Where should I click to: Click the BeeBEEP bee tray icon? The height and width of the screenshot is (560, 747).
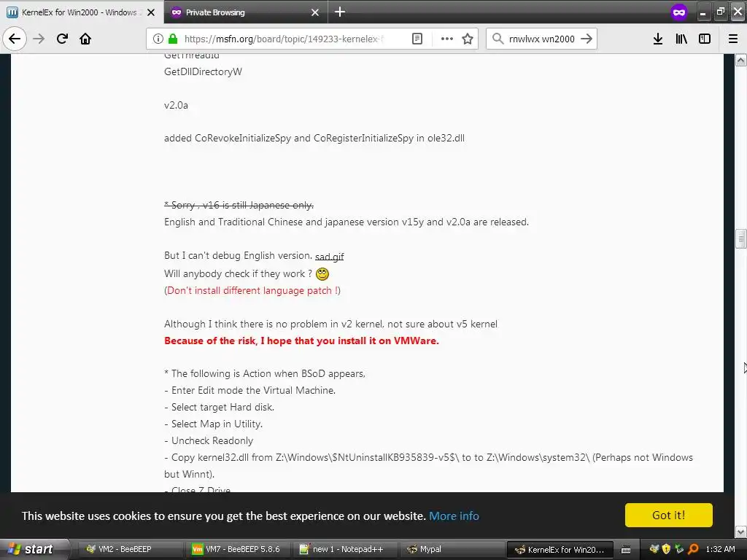point(654,549)
